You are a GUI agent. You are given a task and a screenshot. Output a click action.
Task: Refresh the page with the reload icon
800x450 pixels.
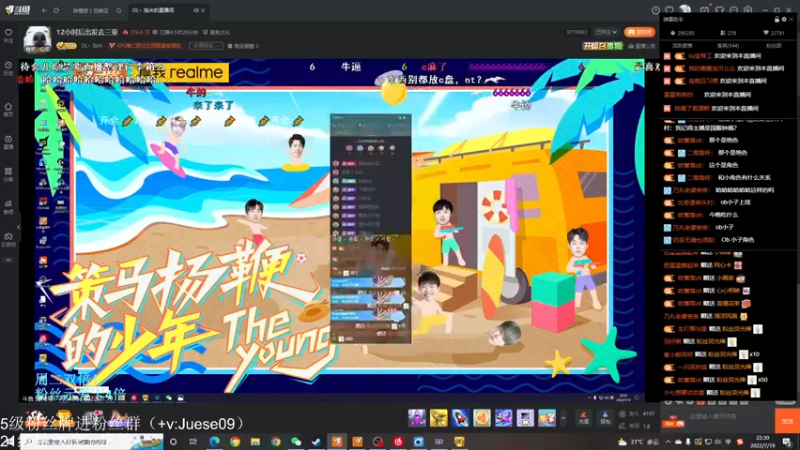coord(56,10)
